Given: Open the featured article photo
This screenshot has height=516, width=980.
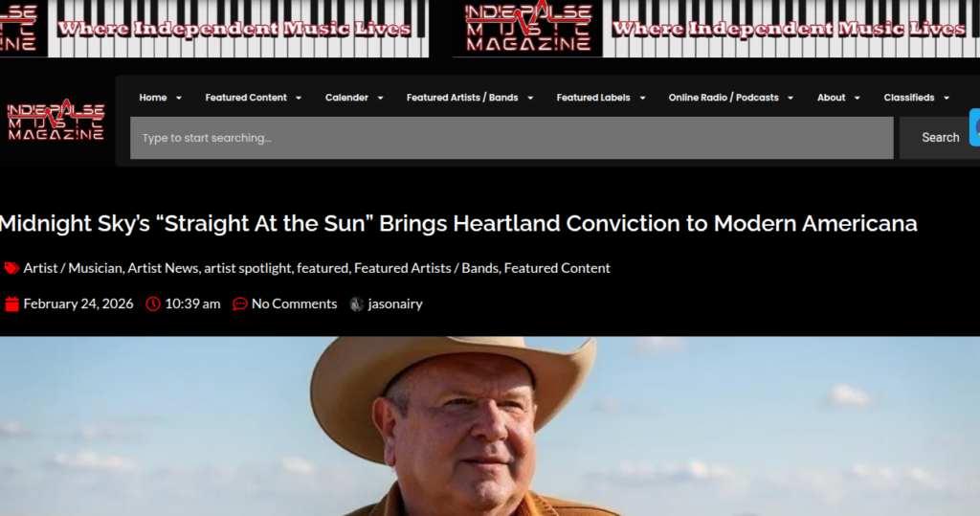Looking at the screenshot, I should click(x=490, y=426).
